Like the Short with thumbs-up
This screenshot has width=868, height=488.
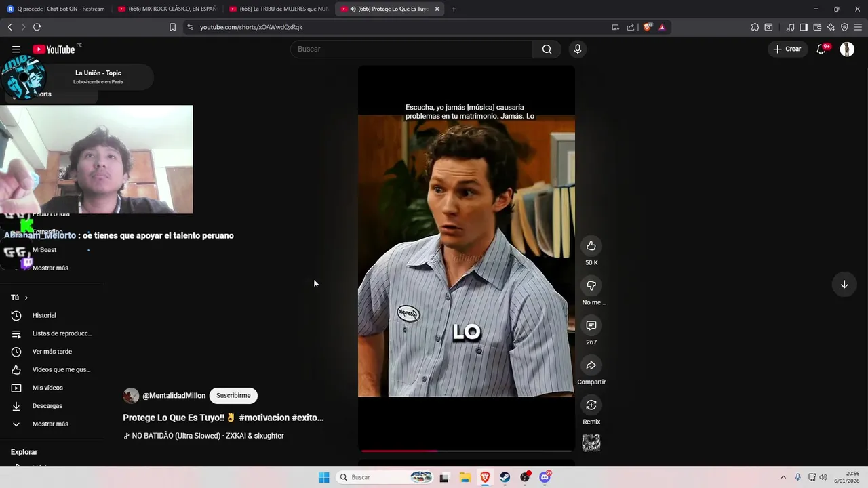[x=591, y=245]
